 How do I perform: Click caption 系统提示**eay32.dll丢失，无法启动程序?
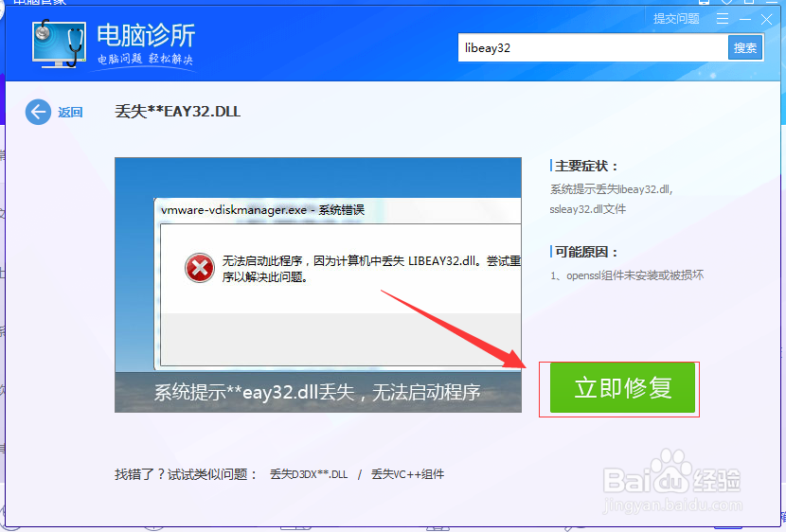click(317, 392)
